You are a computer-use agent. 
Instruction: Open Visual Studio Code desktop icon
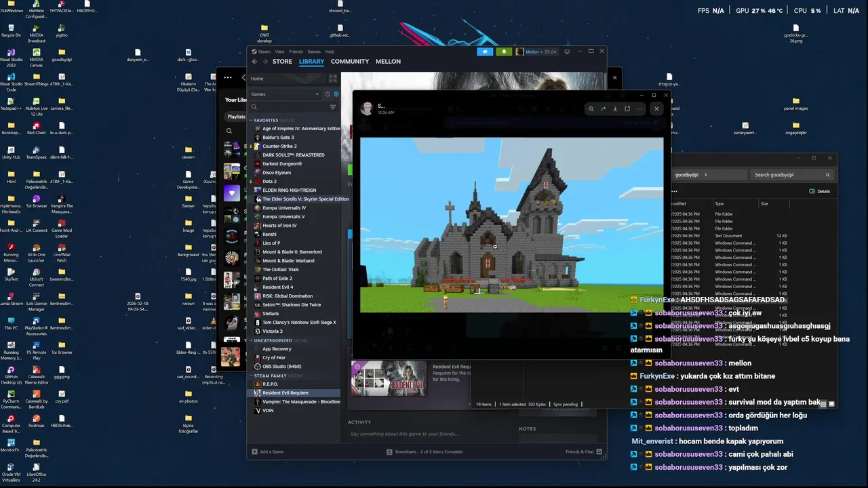point(11,81)
